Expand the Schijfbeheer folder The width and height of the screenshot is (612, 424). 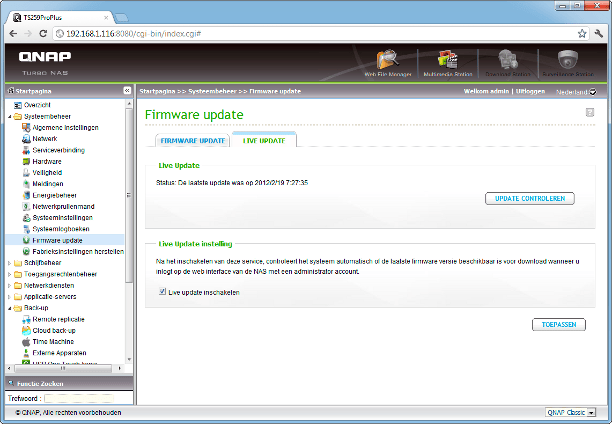[10, 263]
